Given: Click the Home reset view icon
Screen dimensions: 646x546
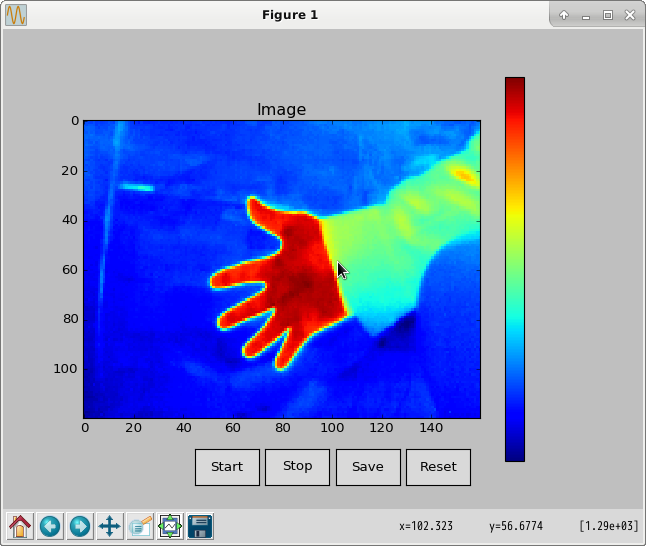Looking at the screenshot, I should click(20, 525).
